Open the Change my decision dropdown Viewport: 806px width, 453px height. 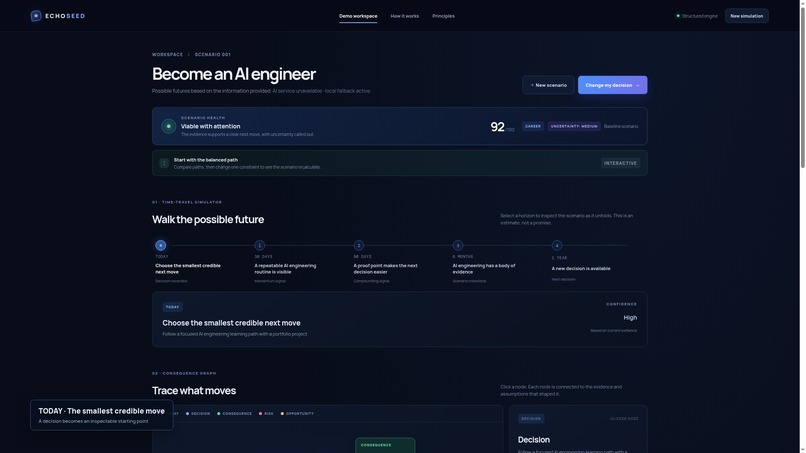point(612,85)
